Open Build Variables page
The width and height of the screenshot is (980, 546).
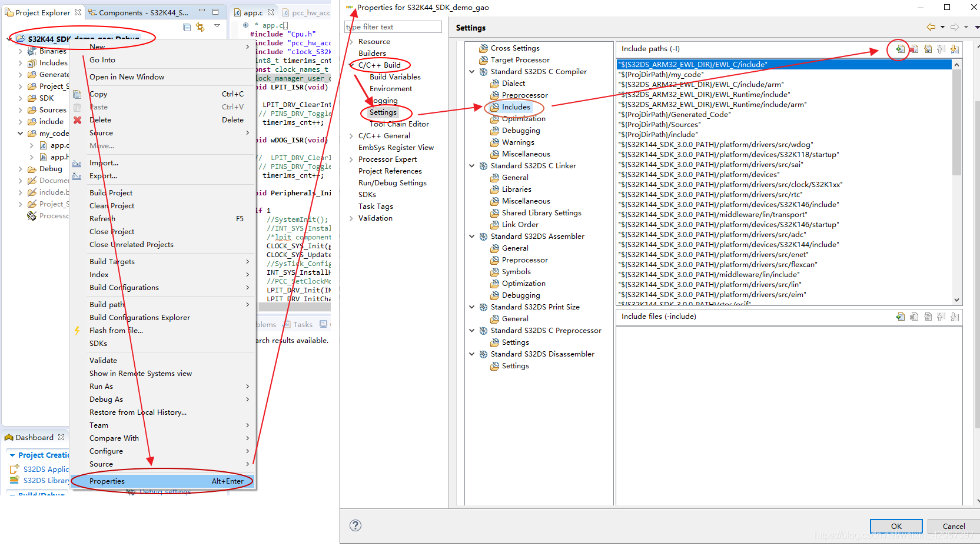(395, 77)
